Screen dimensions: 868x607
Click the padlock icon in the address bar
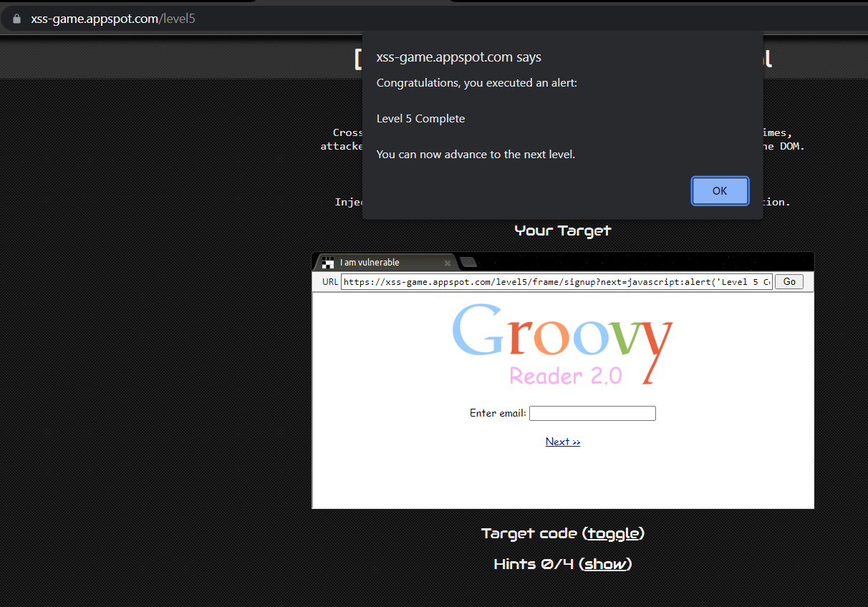(16, 18)
